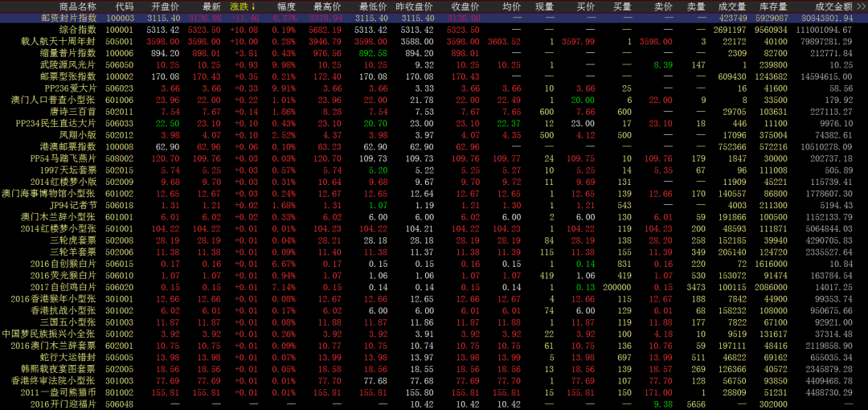Sort by 幅度 column header
The width and height of the screenshot is (868, 410).
tap(286, 6)
